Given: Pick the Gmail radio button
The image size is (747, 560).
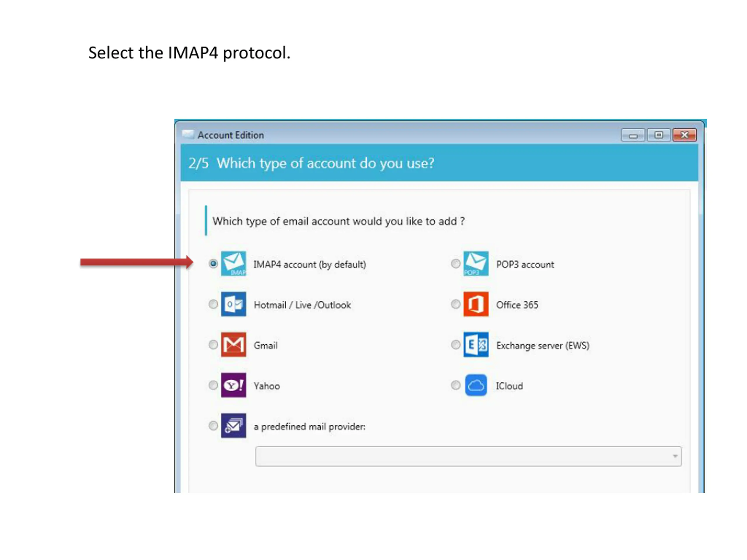Looking at the screenshot, I should [x=213, y=345].
